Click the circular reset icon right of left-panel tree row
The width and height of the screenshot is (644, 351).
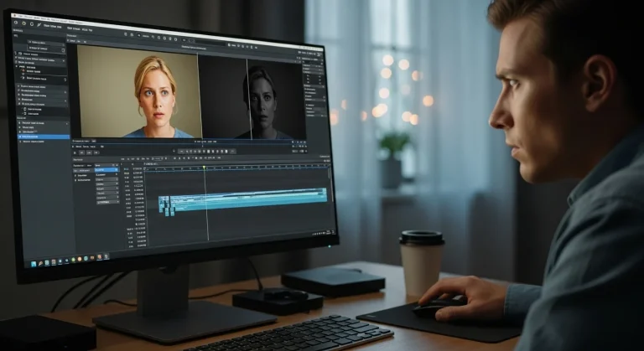65,80
